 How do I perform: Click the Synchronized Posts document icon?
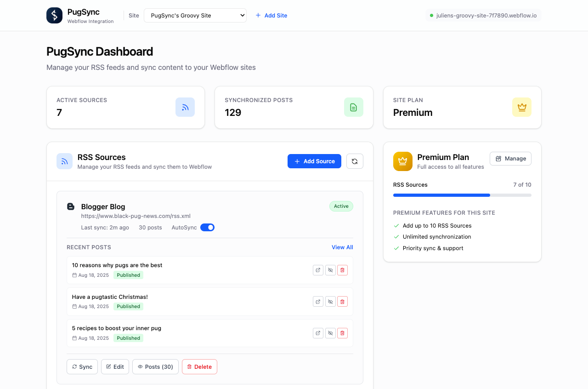click(x=354, y=107)
